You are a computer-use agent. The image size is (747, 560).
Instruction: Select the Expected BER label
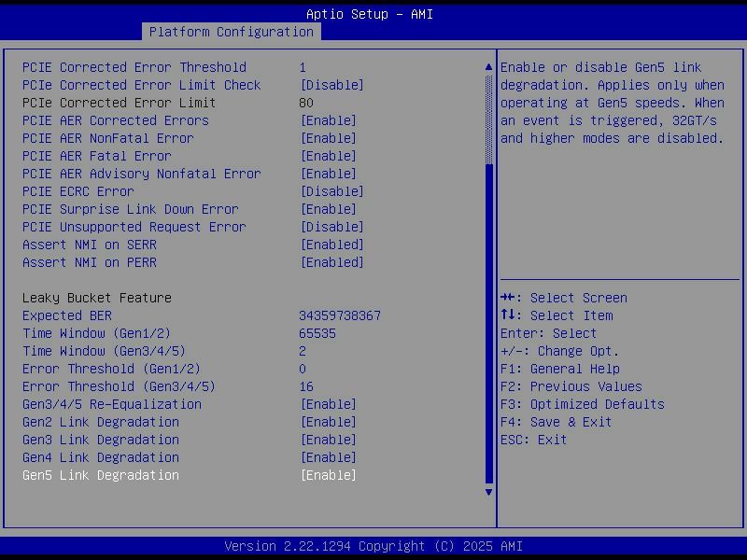[x=66, y=315]
